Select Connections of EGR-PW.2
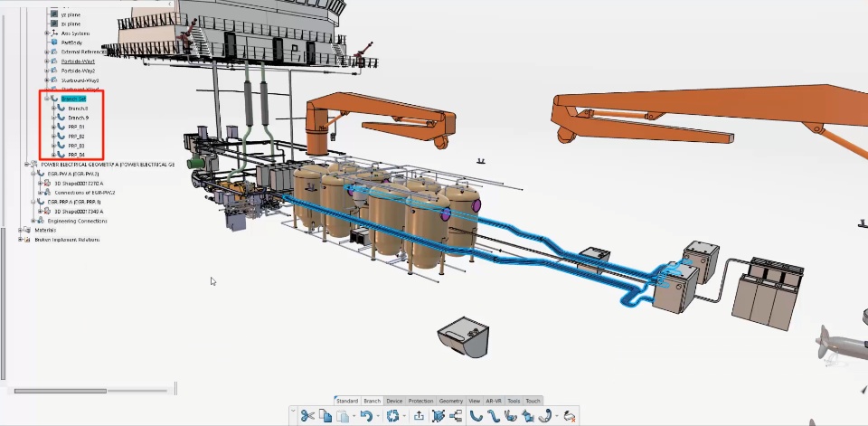The width and height of the screenshot is (868, 426). (x=85, y=193)
